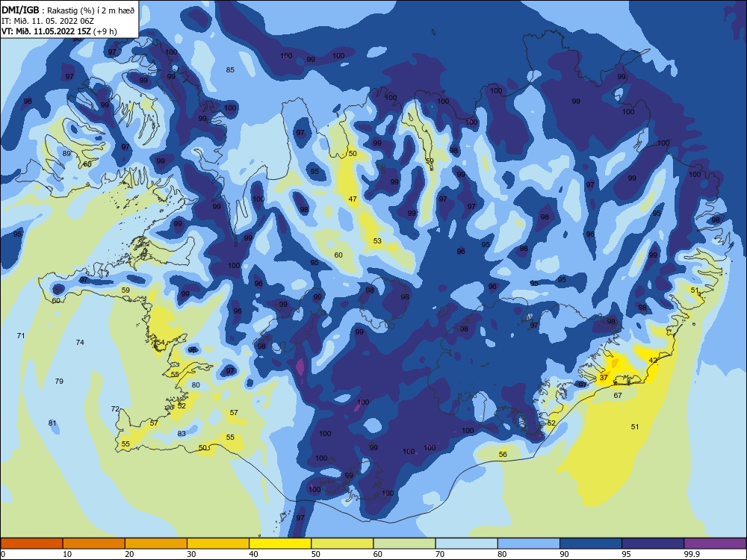Click the humidity value 85 on map
This screenshot has width=747, height=560.
click(230, 70)
